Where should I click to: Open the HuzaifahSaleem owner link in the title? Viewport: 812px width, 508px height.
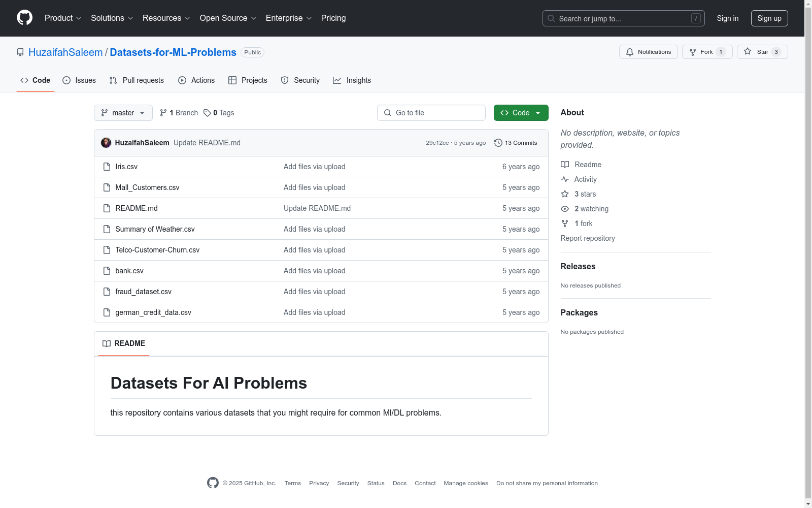tap(65, 52)
